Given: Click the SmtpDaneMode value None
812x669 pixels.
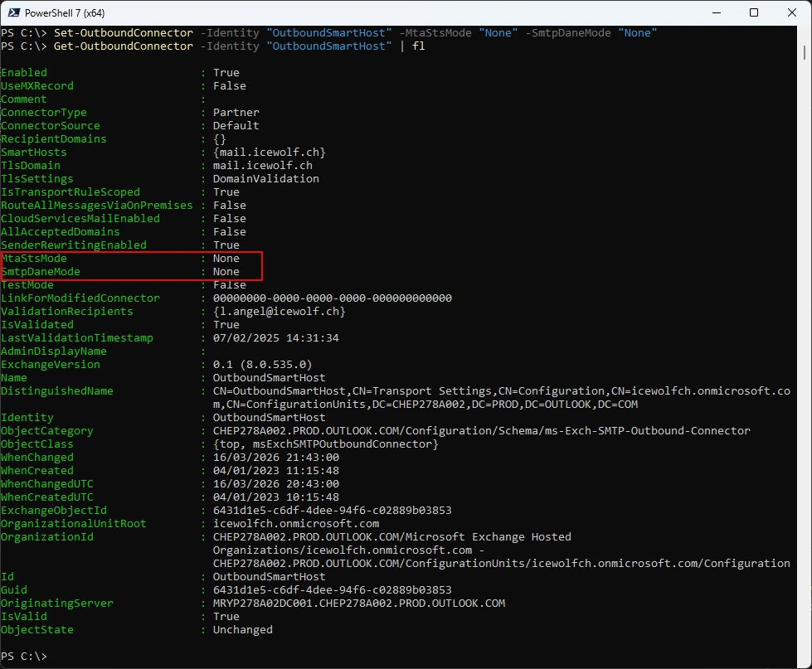Looking at the screenshot, I should [226, 272].
